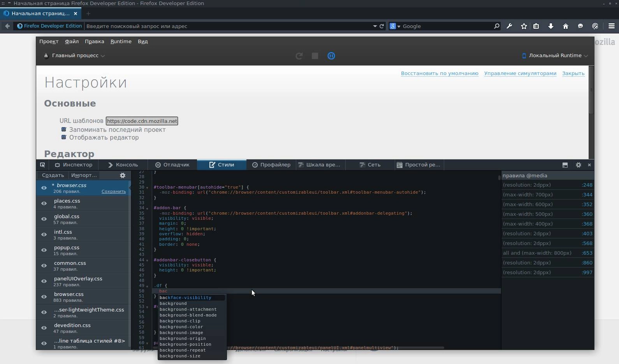
Task: Click Создать stylesheet button
Action: tap(53, 175)
